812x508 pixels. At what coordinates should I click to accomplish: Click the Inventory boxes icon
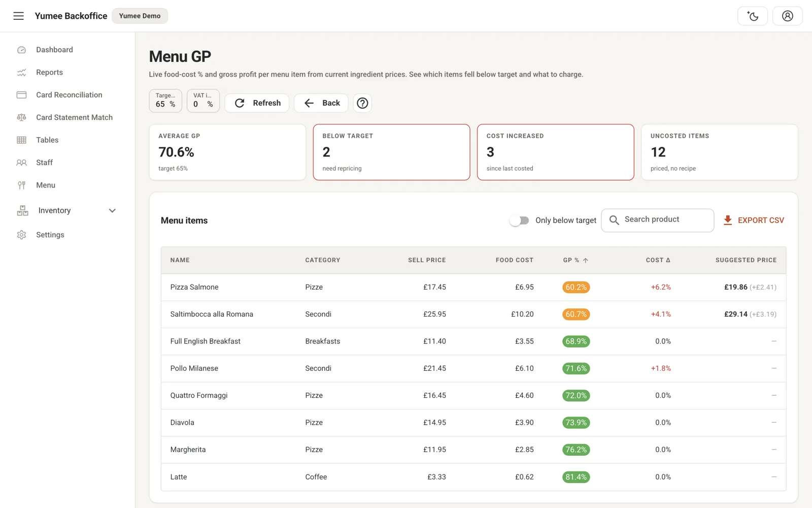point(22,210)
